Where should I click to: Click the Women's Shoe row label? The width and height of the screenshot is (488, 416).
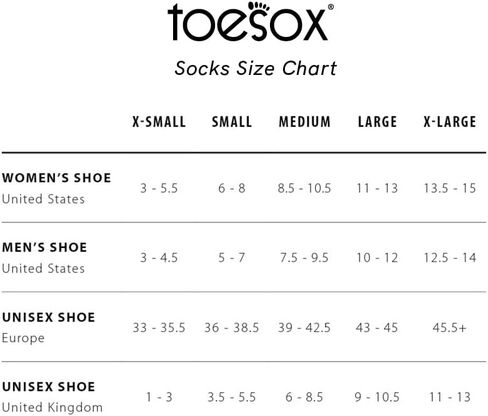56,188
